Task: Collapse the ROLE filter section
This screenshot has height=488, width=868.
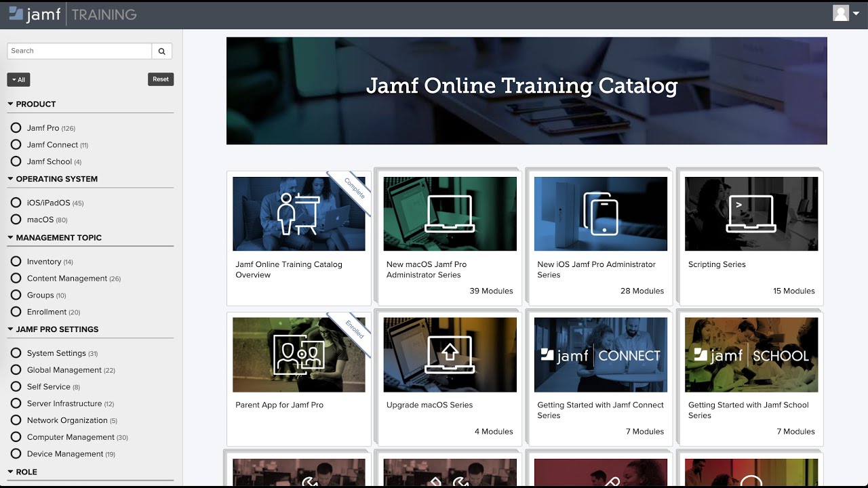Action: (22, 472)
